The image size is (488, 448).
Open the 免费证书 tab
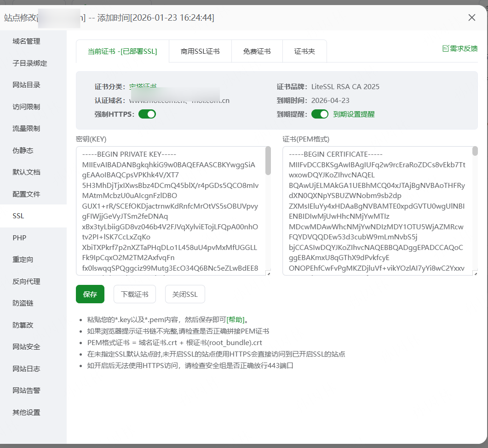pos(257,51)
